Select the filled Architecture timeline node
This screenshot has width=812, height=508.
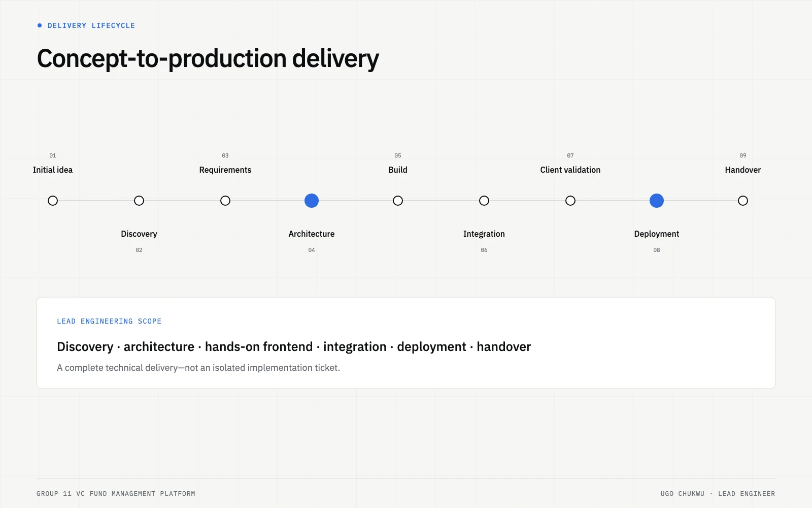tap(312, 201)
